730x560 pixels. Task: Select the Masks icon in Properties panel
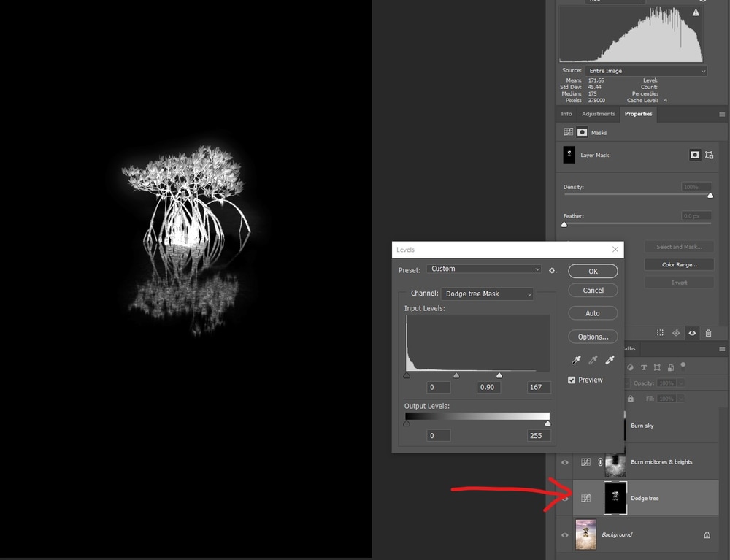582,132
